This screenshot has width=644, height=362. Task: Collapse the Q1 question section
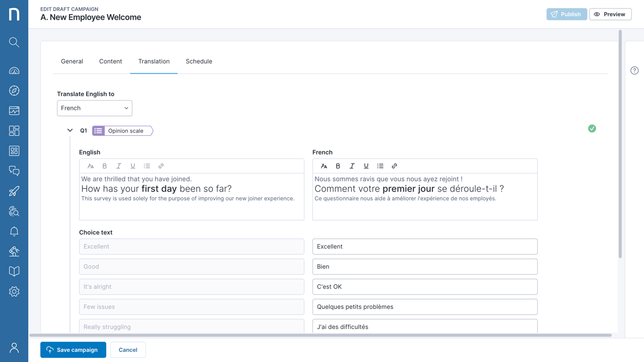70,130
